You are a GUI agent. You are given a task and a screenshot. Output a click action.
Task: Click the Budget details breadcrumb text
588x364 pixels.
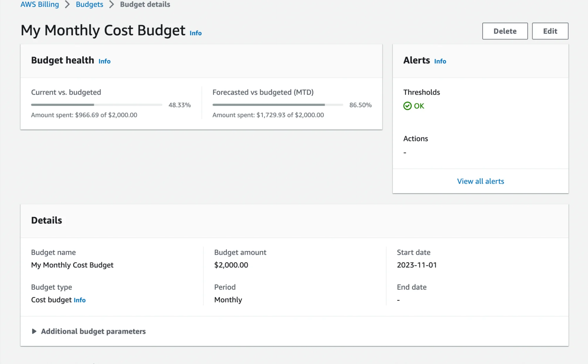click(145, 4)
